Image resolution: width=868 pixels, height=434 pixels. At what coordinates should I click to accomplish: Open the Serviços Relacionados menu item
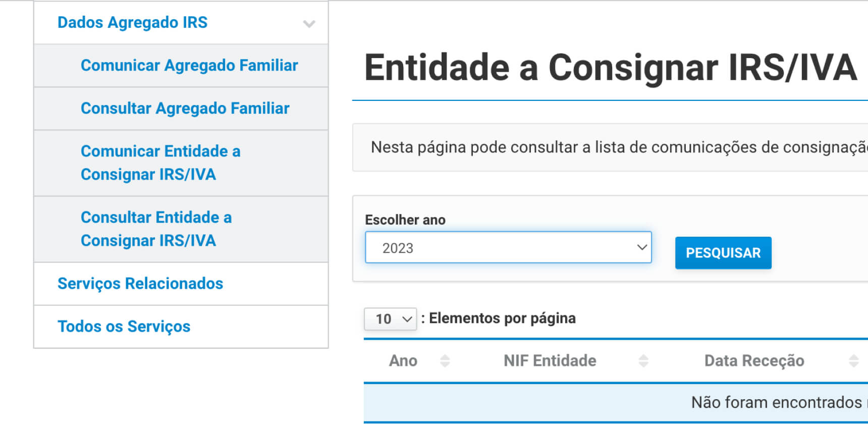point(140,284)
